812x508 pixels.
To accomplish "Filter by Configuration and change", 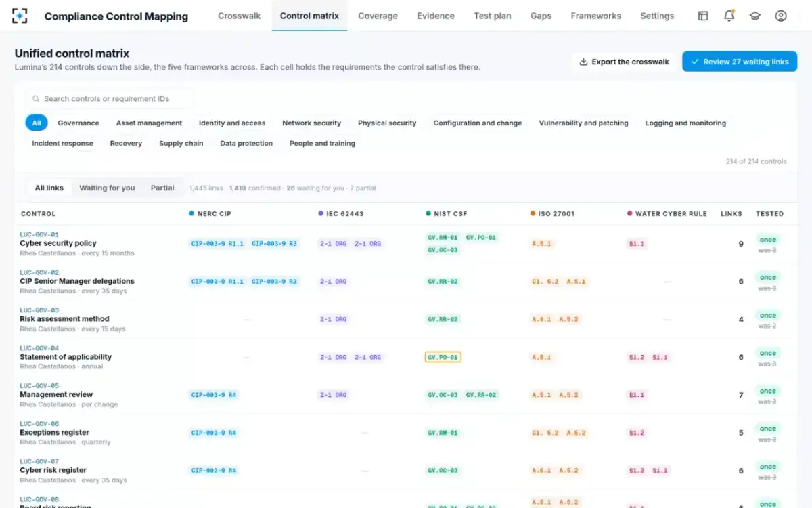I will coord(478,123).
